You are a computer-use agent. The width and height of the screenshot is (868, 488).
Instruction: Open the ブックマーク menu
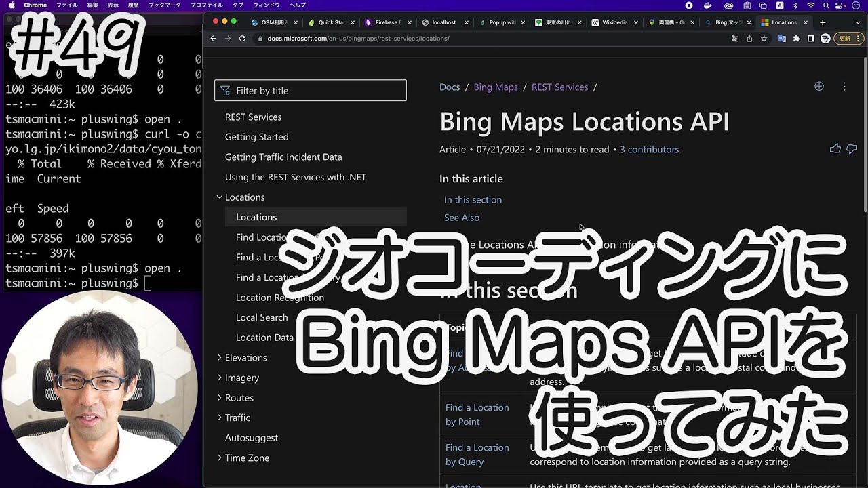click(165, 5)
